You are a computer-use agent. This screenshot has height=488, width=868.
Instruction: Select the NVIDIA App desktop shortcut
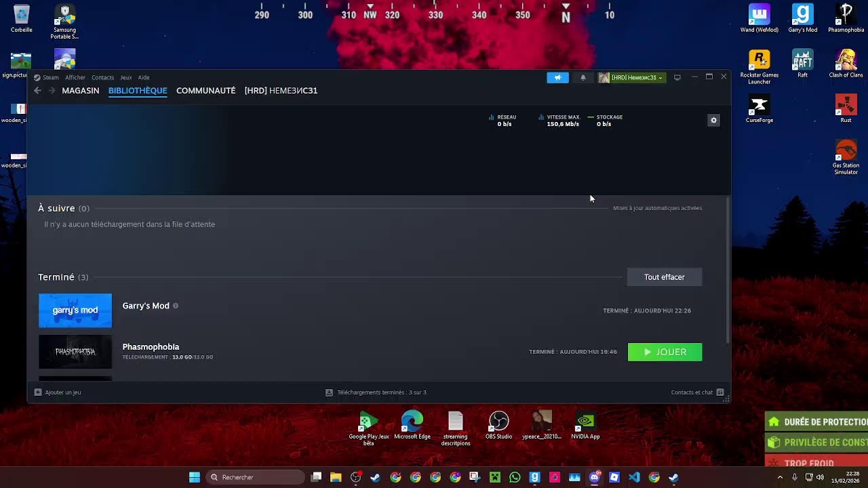click(585, 426)
